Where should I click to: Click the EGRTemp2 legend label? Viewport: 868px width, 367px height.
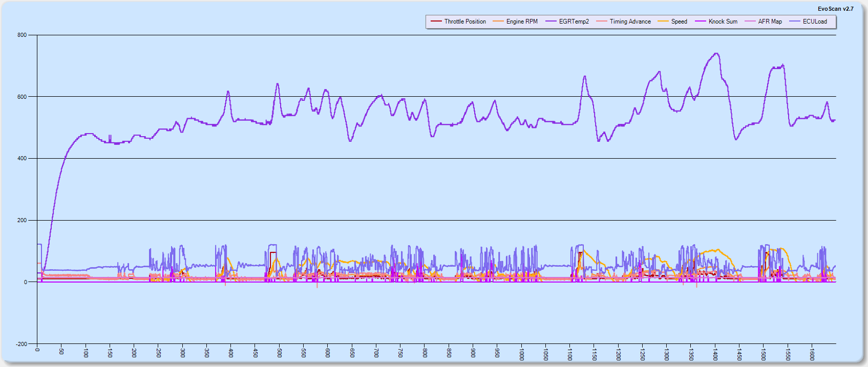pyautogui.click(x=574, y=21)
